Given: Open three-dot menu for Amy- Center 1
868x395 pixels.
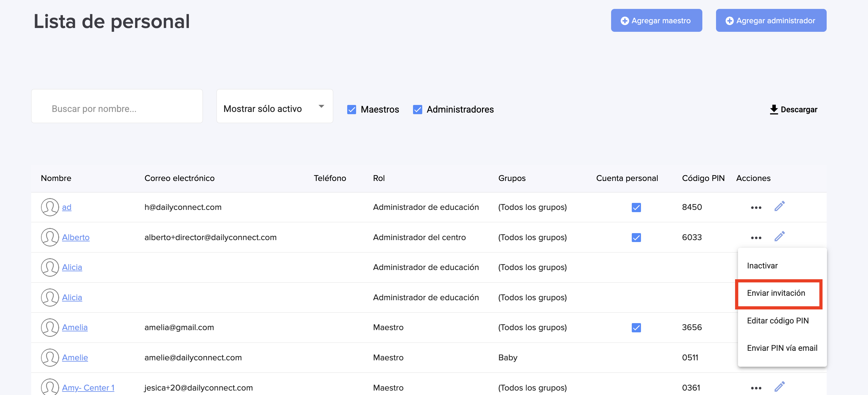Looking at the screenshot, I should click(756, 388).
